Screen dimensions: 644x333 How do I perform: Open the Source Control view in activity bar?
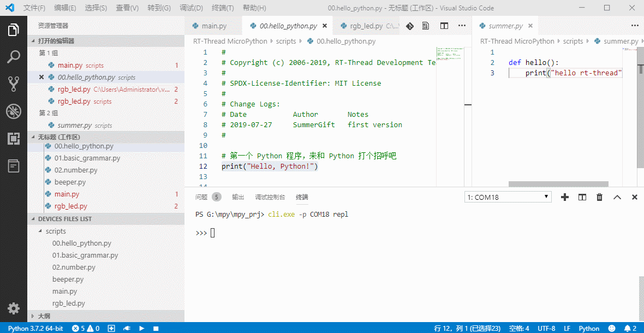pyautogui.click(x=14, y=84)
